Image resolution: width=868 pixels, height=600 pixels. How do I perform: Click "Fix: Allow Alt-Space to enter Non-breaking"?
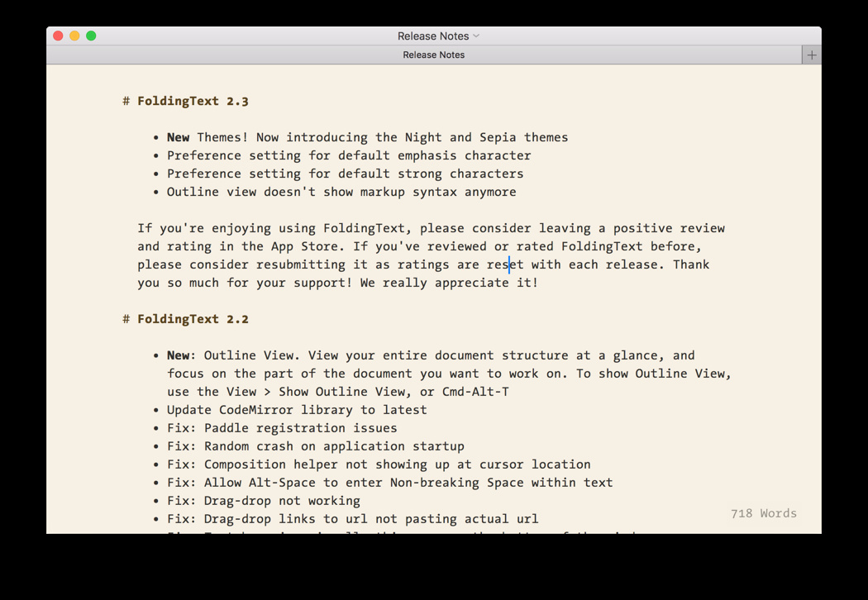[x=389, y=483]
